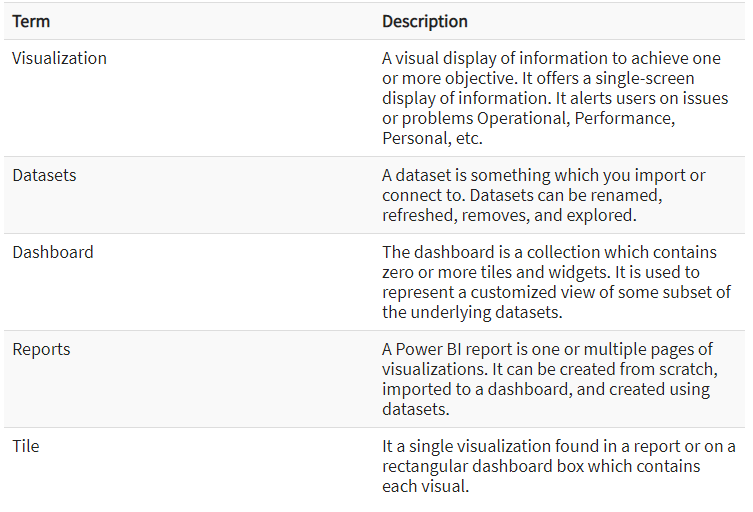Click 'tiles and widgets' phrase

tap(544, 272)
